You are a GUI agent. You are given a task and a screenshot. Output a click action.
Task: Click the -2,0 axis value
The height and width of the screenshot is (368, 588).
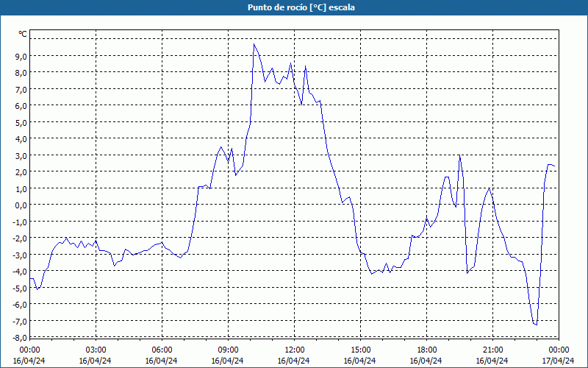[x=20, y=238]
